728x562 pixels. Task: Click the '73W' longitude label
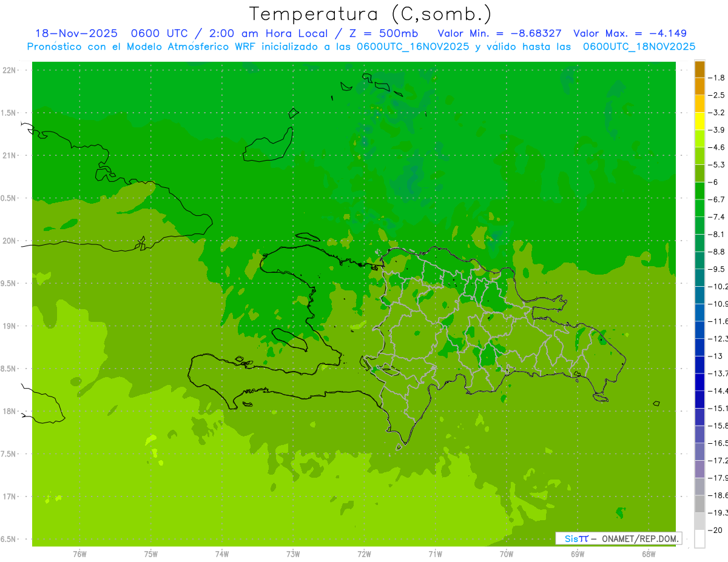click(292, 554)
